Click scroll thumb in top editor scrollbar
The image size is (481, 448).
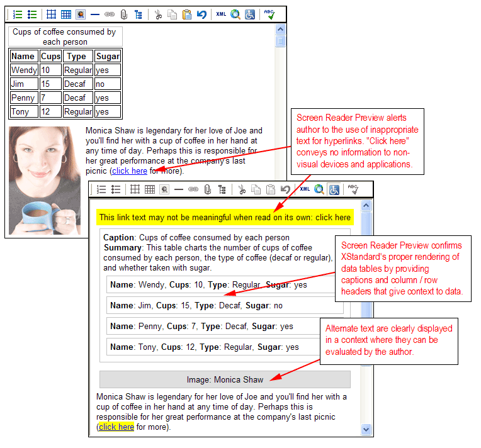tap(280, 41)
